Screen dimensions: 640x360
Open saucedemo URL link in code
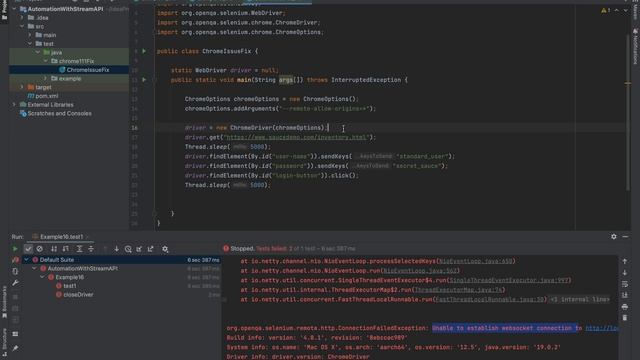[x=296, y=137]
